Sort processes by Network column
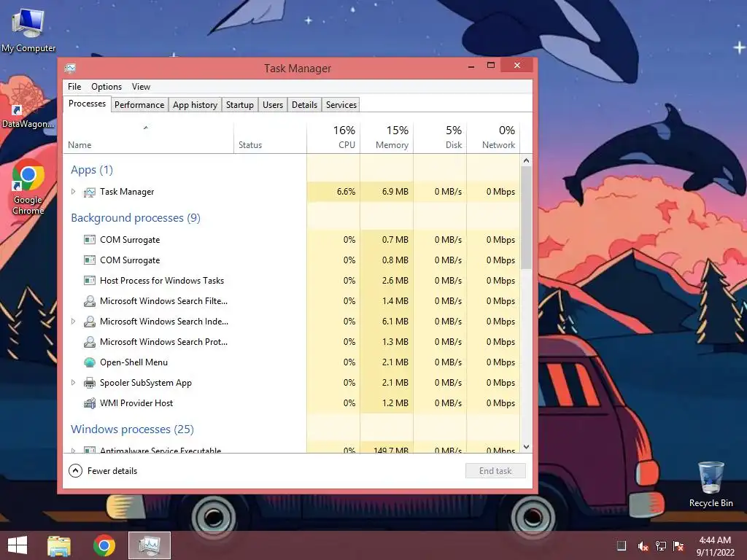Screen dimensions: 747x560 [493, 138]
